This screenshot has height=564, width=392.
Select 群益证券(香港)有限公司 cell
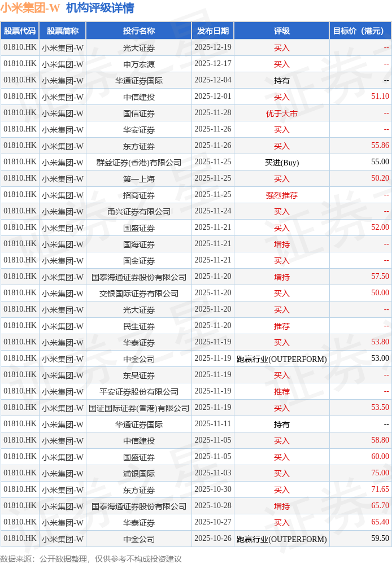(139, 162)
